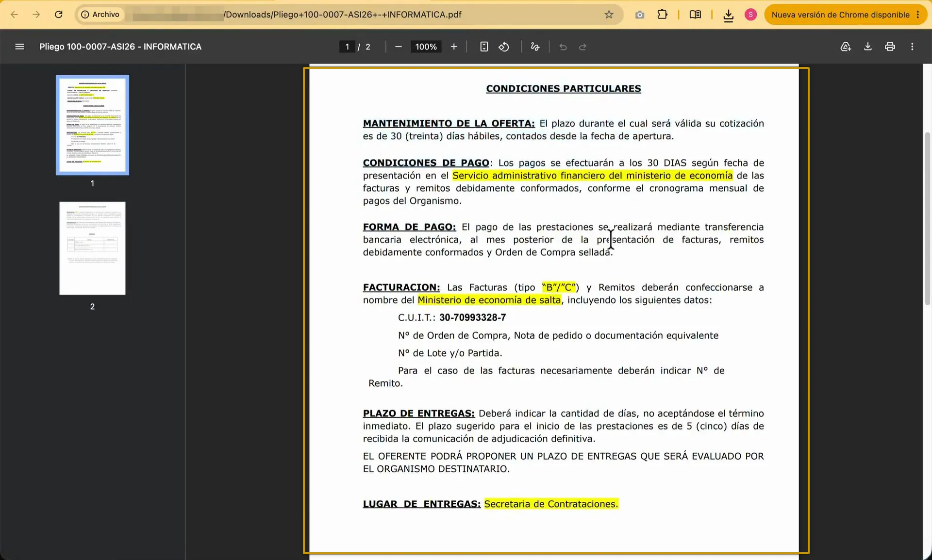
Task: Click 'LUGAR DE ENTREGAS:' heading
Action: click(x=421, y=504)
